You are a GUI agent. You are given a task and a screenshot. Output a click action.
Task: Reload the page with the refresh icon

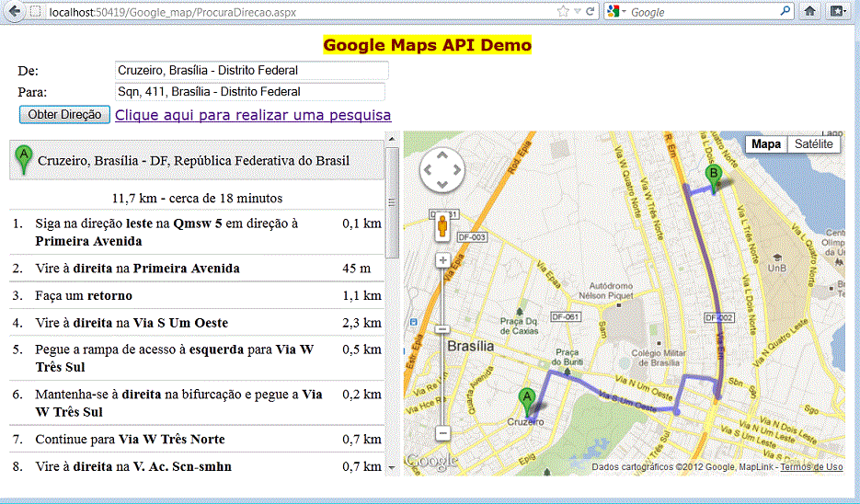point(591,12)
